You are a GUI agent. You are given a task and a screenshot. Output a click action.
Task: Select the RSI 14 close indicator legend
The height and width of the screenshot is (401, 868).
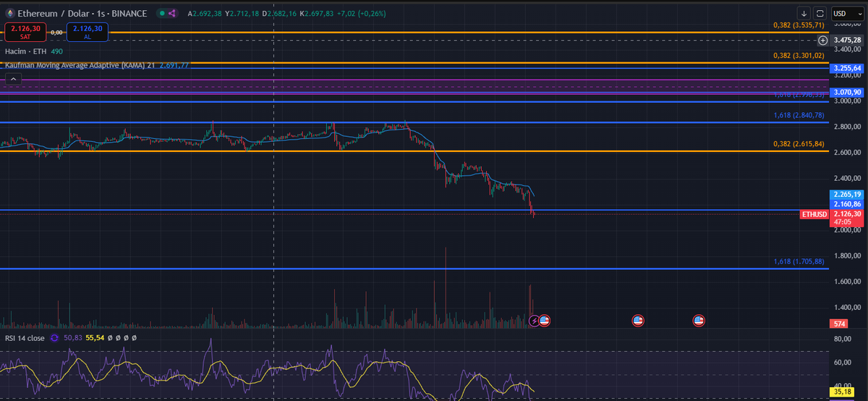click(x=25, y=338)
